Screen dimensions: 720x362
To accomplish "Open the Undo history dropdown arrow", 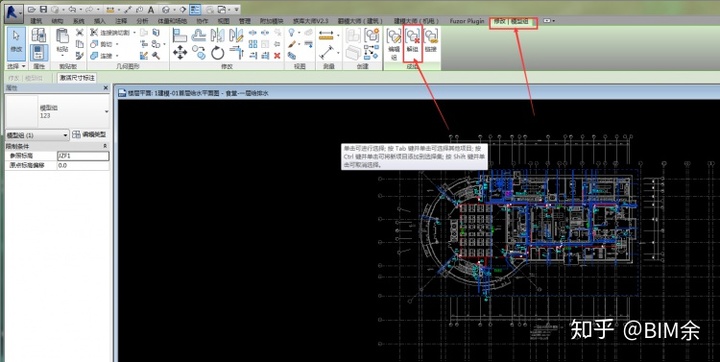I will point(80,10).
